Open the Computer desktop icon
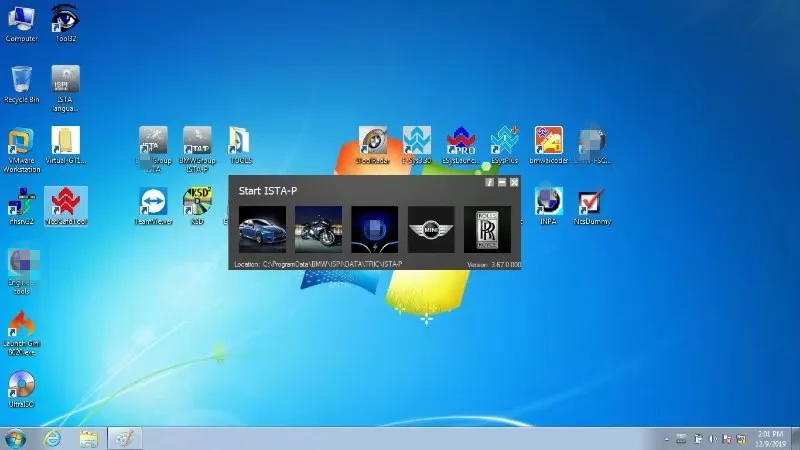The width and height of the screenshot is (800, 450). [x=21, y=23]
